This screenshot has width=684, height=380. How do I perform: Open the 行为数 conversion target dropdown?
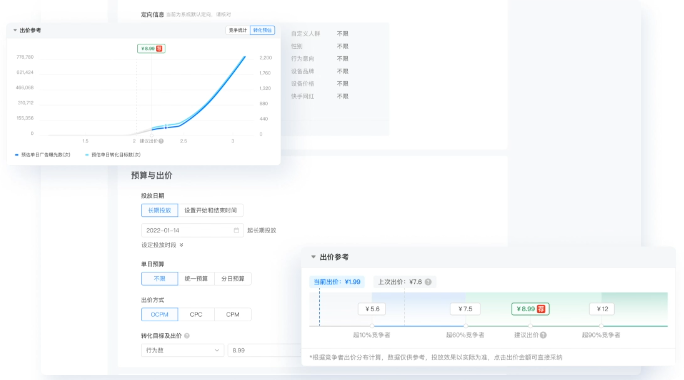coord(182,350)
